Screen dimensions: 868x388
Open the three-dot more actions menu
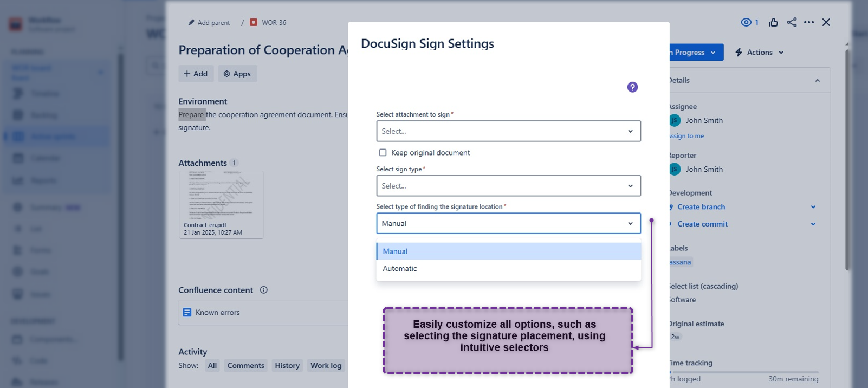(x=809, y=22)
